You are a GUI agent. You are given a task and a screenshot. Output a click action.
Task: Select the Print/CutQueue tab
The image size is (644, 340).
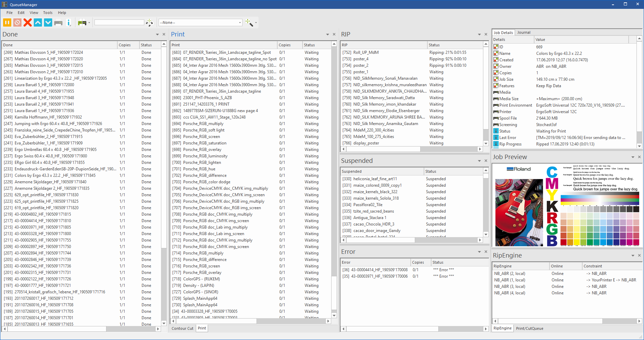point(530,328)
